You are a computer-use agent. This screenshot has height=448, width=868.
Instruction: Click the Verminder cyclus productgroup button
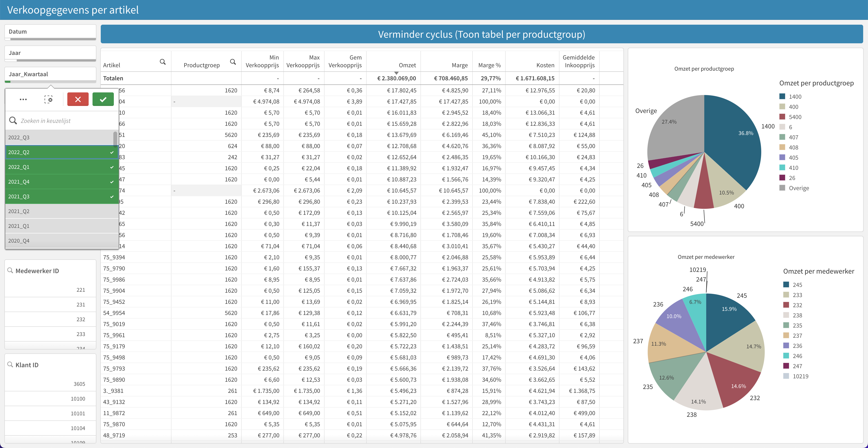tap(481, 34)
